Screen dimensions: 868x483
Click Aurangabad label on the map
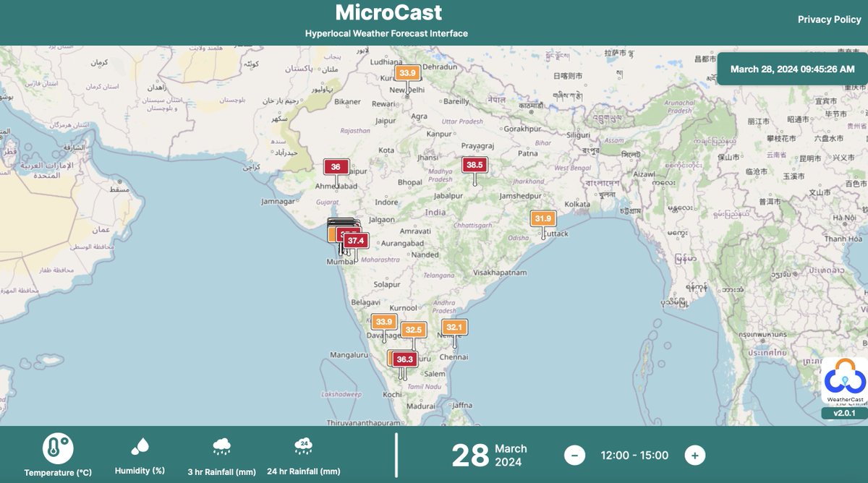pyautogui.click(x=401, y=244)
